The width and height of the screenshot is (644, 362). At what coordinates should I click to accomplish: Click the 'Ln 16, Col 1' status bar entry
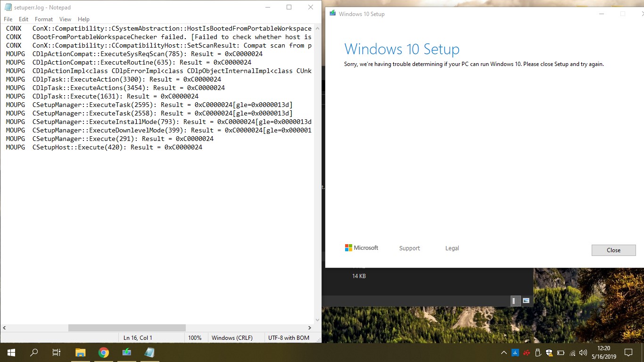(x=138, y=338)
